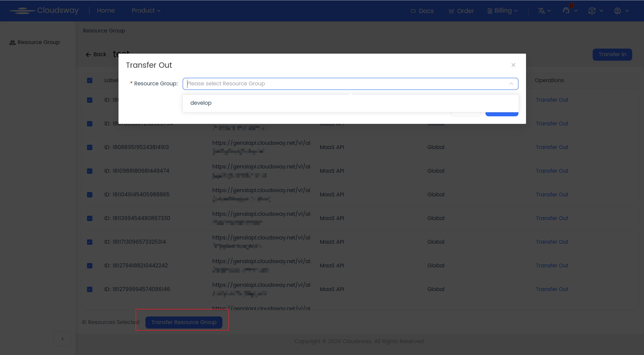Click the currency refresh icon
This screenshot has width=644, height=355.
tap(592, 11)
